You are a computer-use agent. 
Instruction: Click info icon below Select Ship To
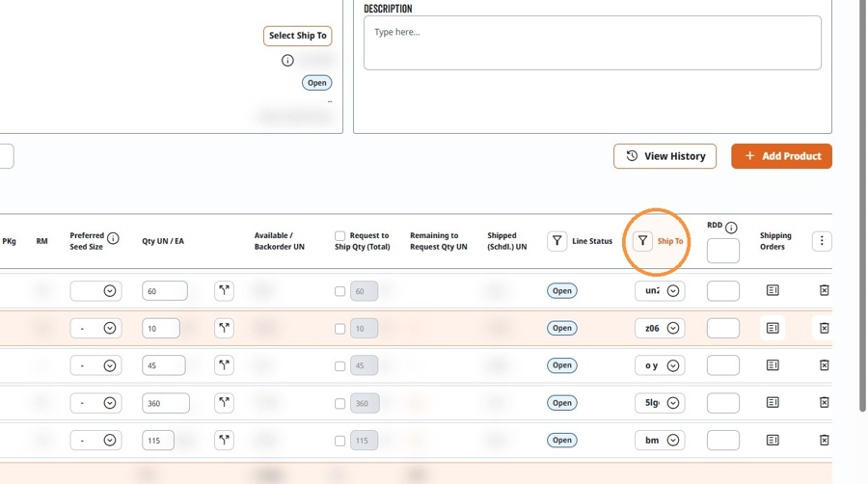tap(287, 61)
